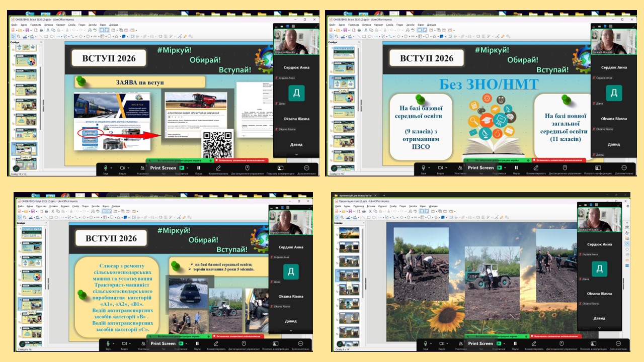Viewport: 644px width, 362px height.
Task: Toggle microphone mute in bottom-left Zoom toolbar
Action: 106,343
